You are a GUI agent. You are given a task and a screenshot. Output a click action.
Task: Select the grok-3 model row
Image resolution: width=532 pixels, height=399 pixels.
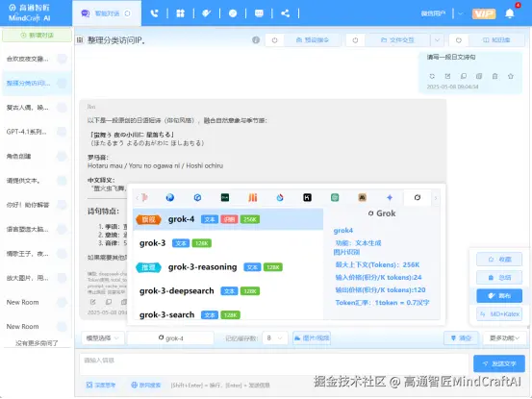[x=228, y=243]
